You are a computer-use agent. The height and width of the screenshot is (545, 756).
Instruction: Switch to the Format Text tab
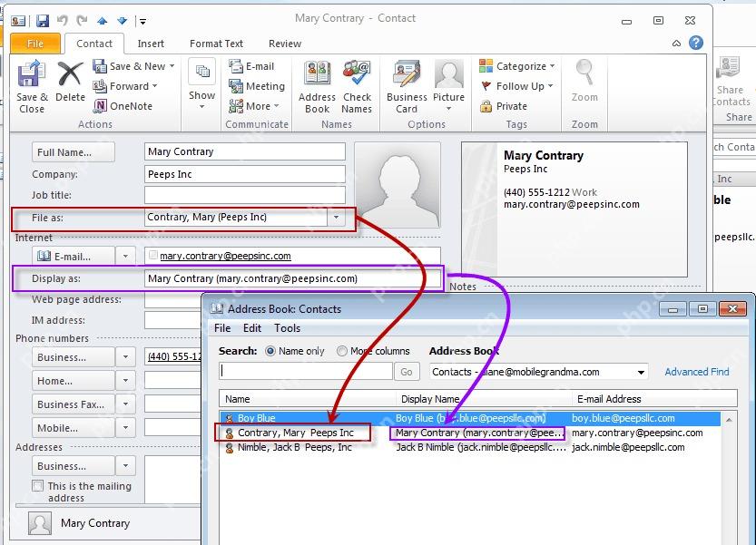coord(217,44)
